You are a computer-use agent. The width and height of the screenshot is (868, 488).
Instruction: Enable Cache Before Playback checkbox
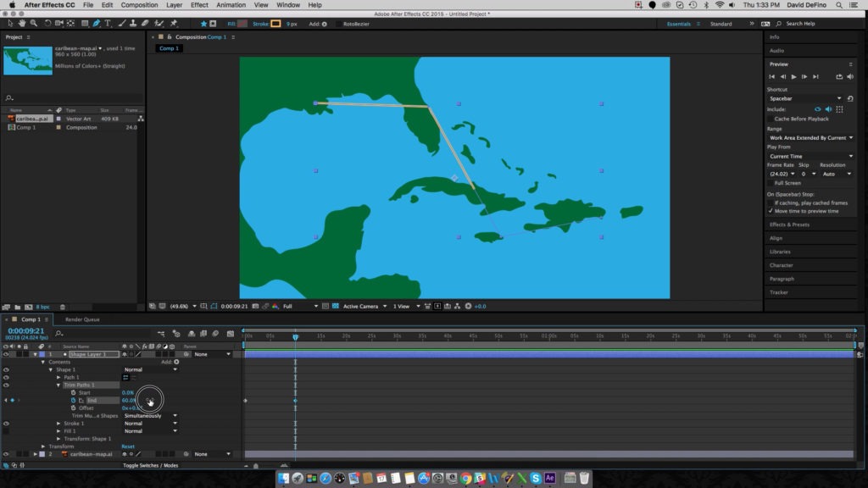[771, 119]
